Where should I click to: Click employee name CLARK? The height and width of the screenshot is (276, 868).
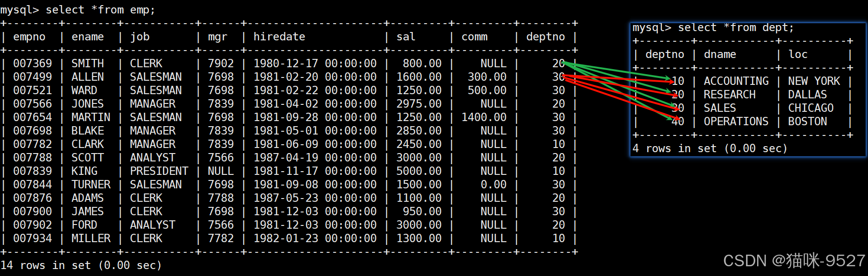click(88, 144)
